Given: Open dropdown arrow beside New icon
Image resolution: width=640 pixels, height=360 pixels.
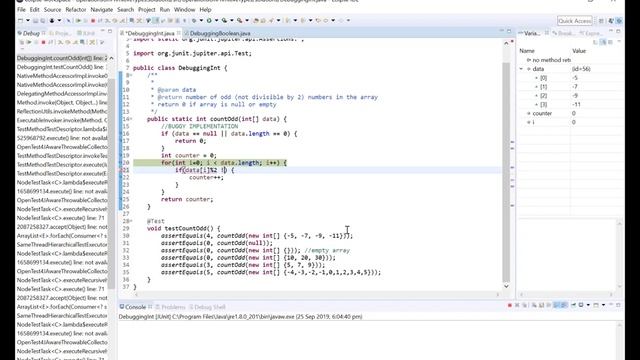Looking at the screenshot, I should tap(28, 20).
